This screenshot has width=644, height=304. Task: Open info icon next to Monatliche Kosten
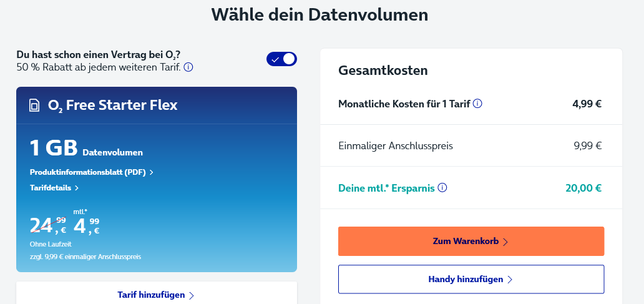click(477, 104)
